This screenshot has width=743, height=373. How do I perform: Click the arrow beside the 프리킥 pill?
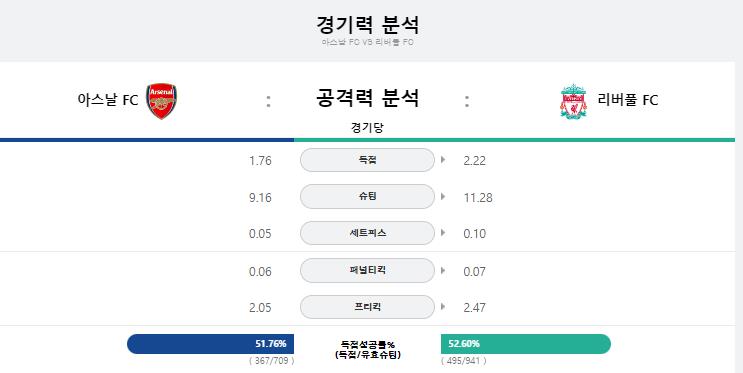click(x=443, y=307)
